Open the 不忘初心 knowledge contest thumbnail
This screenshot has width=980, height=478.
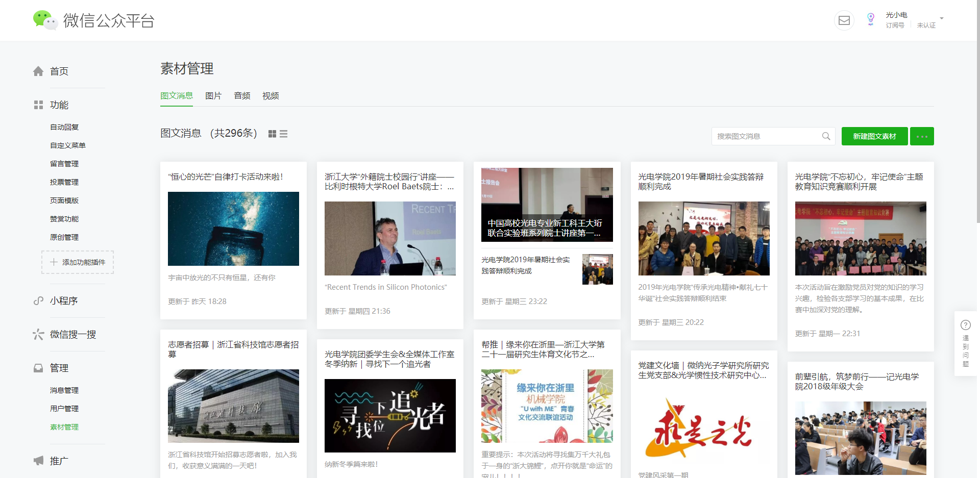coord(861,238)
